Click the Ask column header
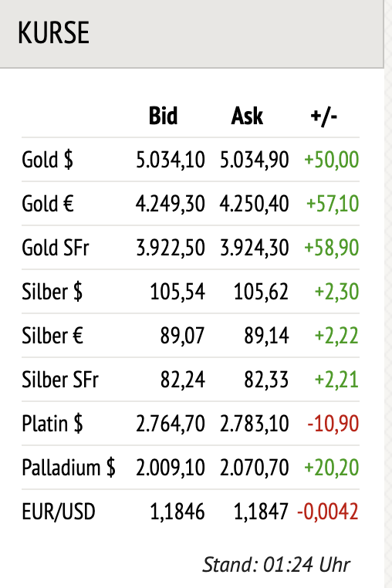The width and height of the screenshot is (392, 588). tap(247, 116)
